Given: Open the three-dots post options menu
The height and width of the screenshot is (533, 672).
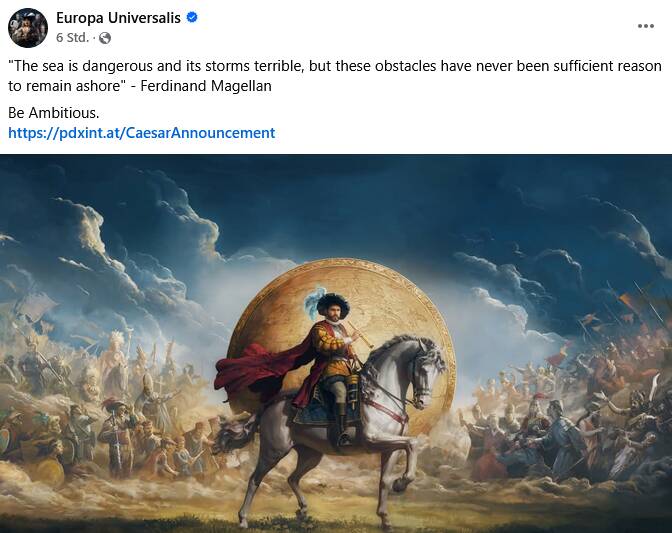Looking at the screenshot, I should click(645, 26).
